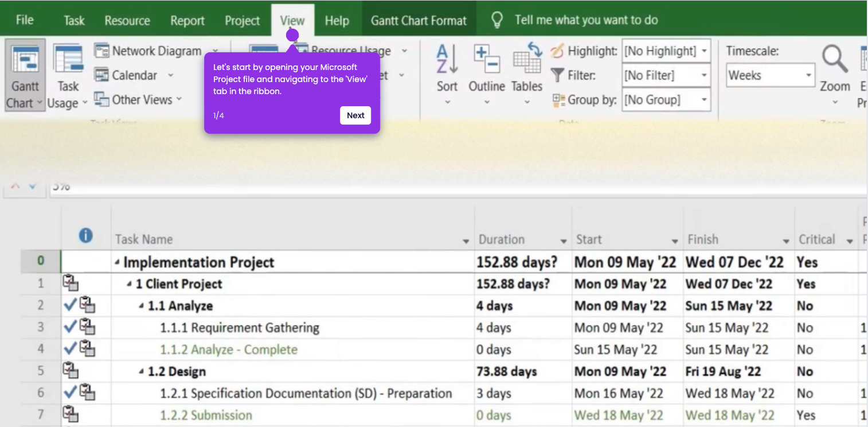868x427 pixels.
Task: Click the Sort A-Z icon
Action: (x=447, y=60)
